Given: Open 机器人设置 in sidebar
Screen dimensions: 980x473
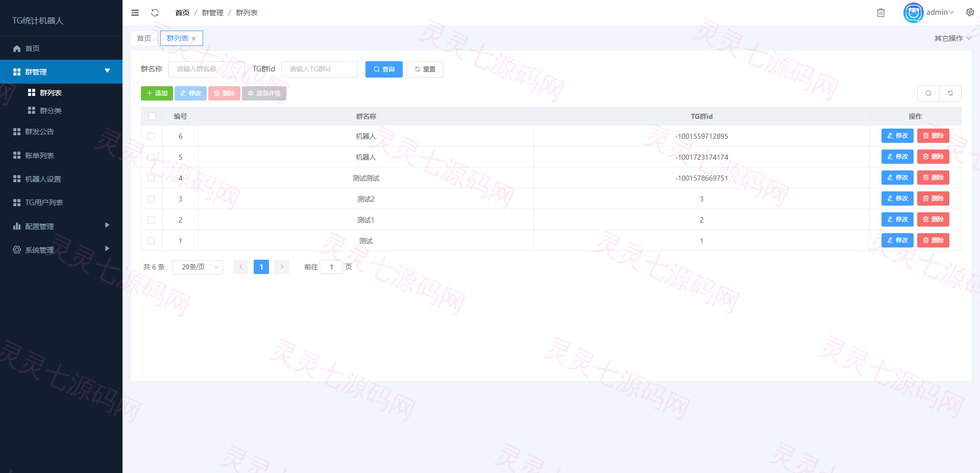Looking at the screenshot, I should (x=61, y=179).
